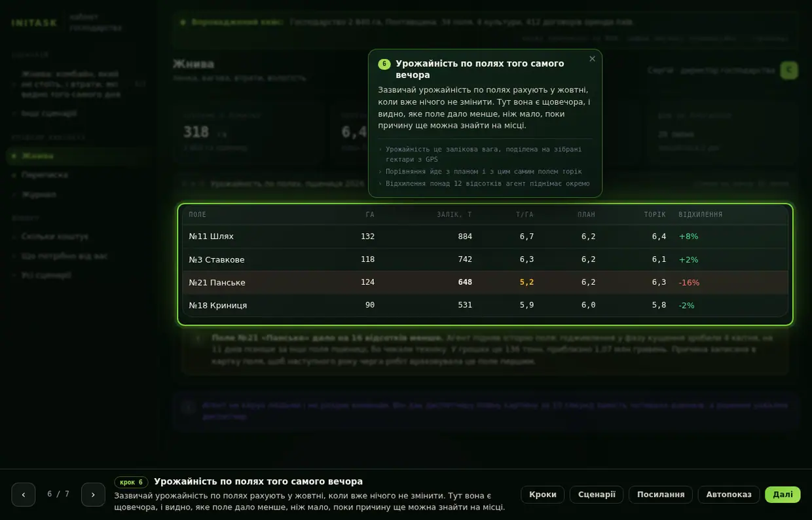Image resolution: width=812 pixels, height=520 pixels.
Task: Click the bullet Порівняння йде з планом
Action: (483, 172)
